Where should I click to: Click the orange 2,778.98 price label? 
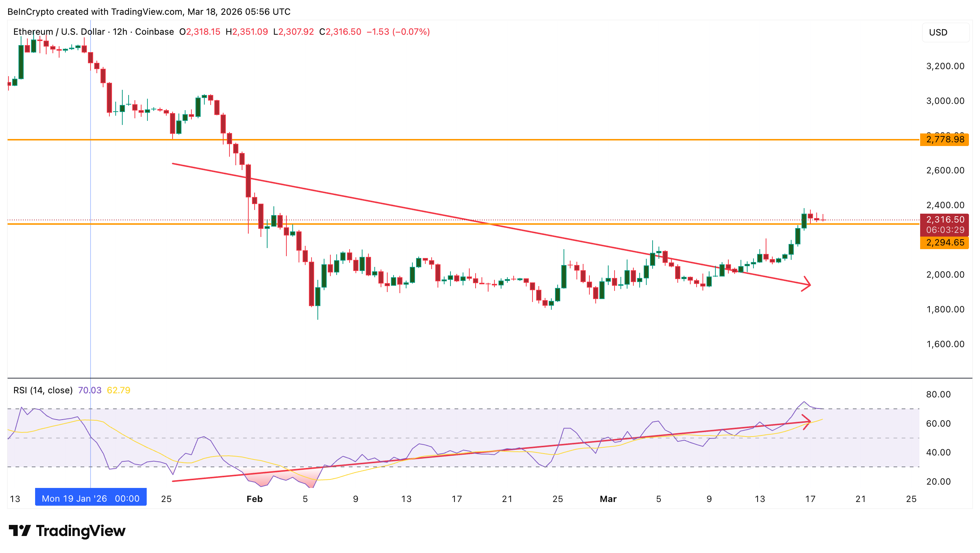[944, 140]
